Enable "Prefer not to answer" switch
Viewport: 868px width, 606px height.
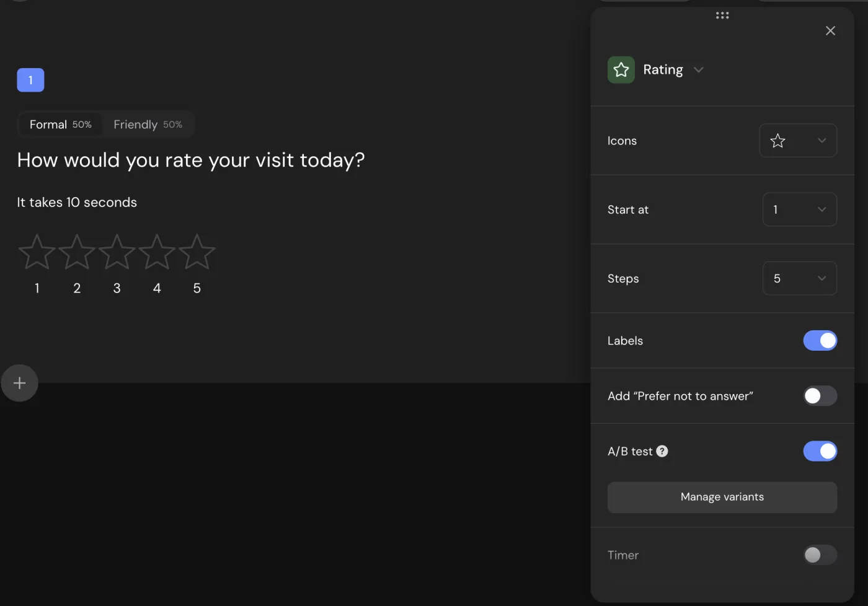[x=820, y=396]
